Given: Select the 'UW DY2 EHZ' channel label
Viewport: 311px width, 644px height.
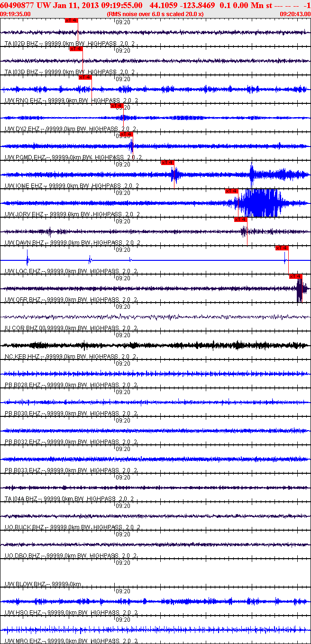Looking at the screenshot, I should [23, 129].
